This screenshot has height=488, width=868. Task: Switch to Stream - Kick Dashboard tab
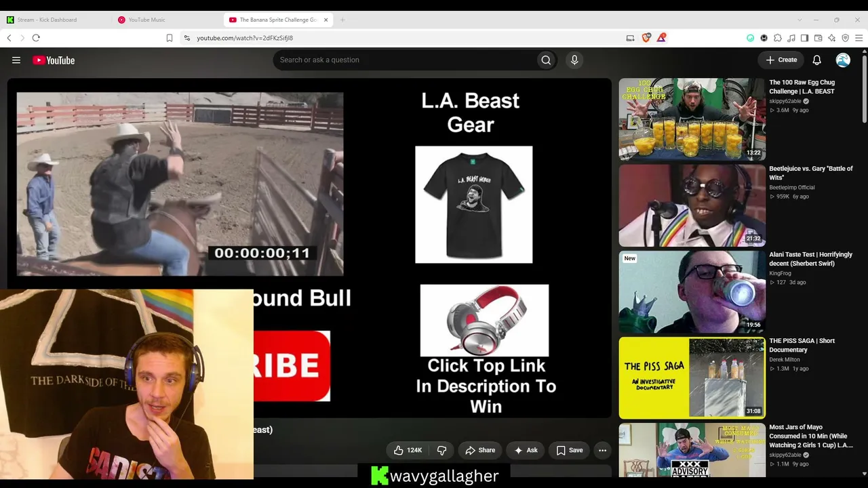tap(56, 20)
